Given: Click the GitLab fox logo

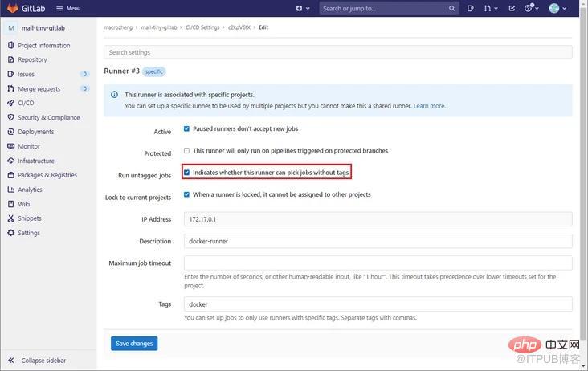Looking at the screenshot, I should coord(12,8).
